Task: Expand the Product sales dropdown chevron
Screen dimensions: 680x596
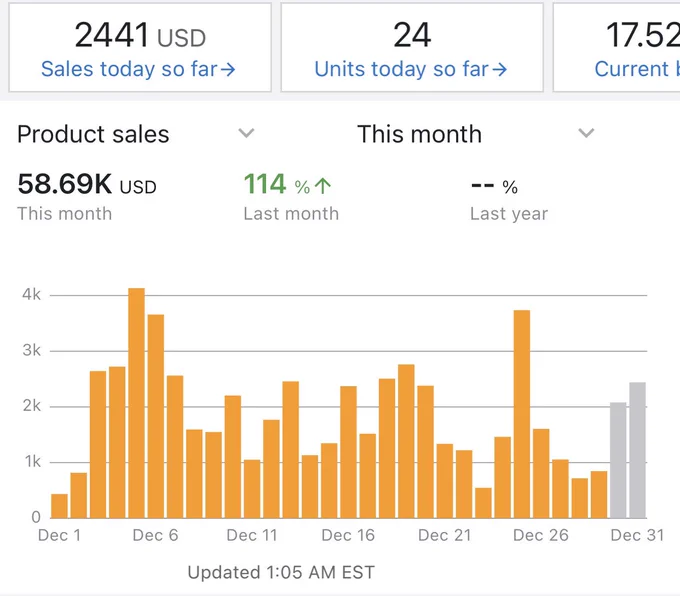Action: pos(246,133)
